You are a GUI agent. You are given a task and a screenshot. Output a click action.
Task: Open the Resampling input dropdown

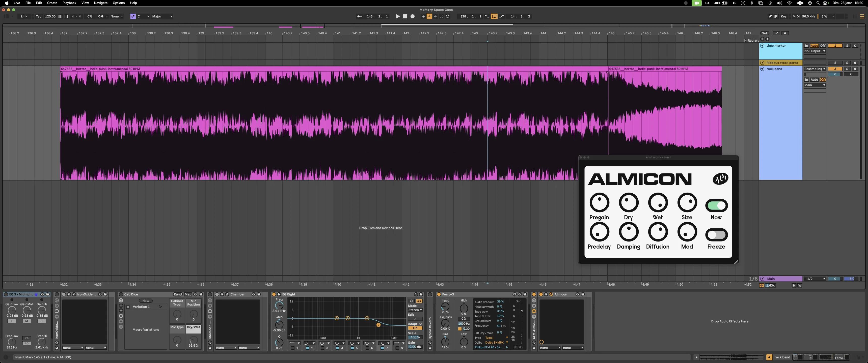click(x=815, y=69)
